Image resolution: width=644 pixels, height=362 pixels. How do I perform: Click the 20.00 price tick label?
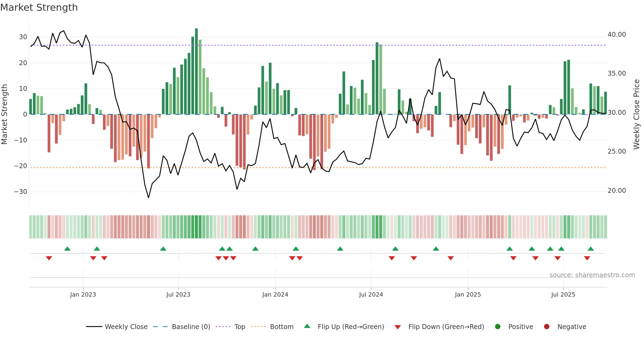coord(617,191)
